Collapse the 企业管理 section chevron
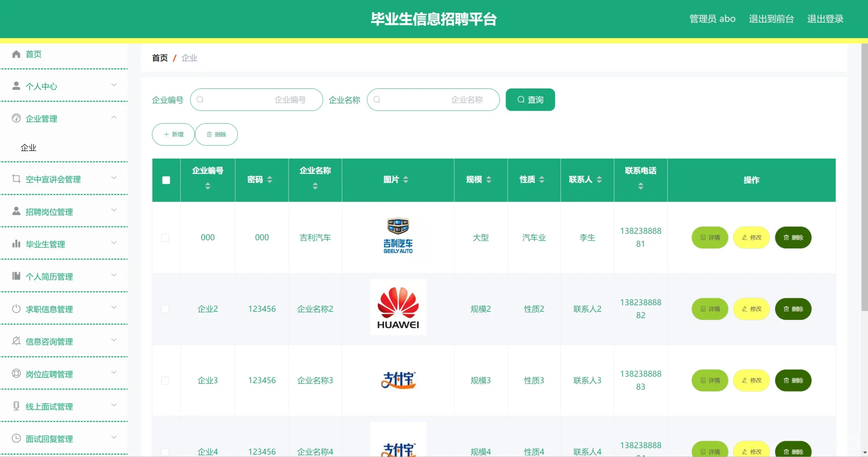 113,118
